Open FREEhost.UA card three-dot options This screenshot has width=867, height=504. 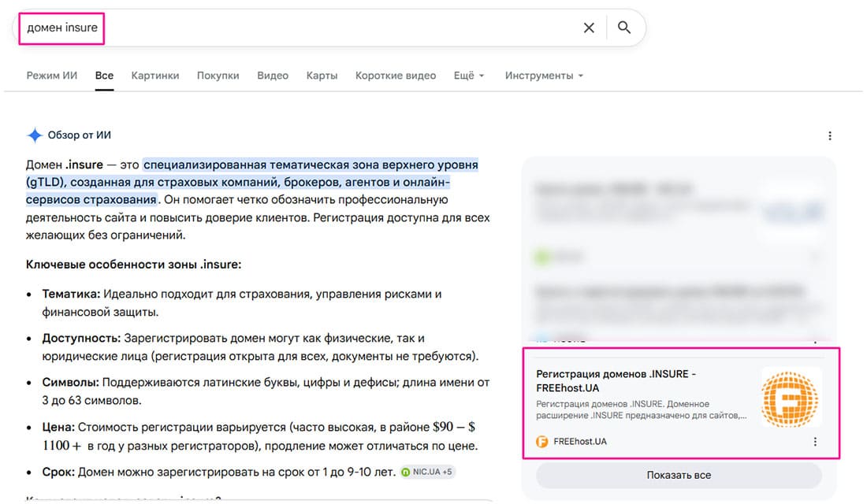tap(815, 442)
